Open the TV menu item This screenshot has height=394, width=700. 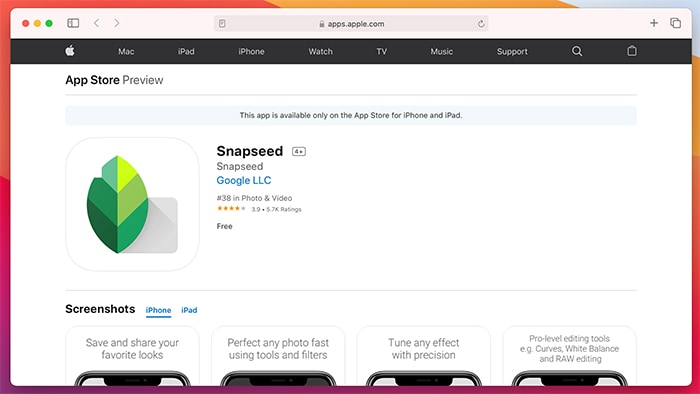click(x=381, y=51)
